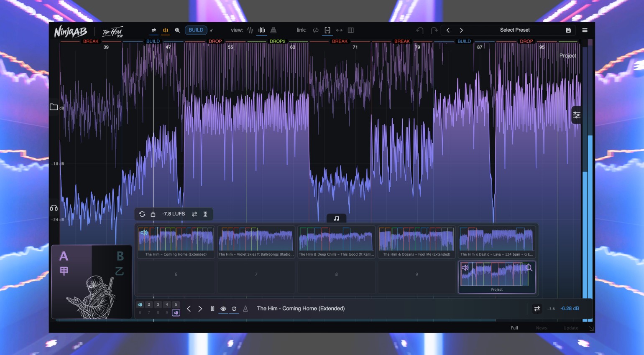Click swap arrows next to -7.8 LUFS
644x355 pixels.
(x=194, y=214)
